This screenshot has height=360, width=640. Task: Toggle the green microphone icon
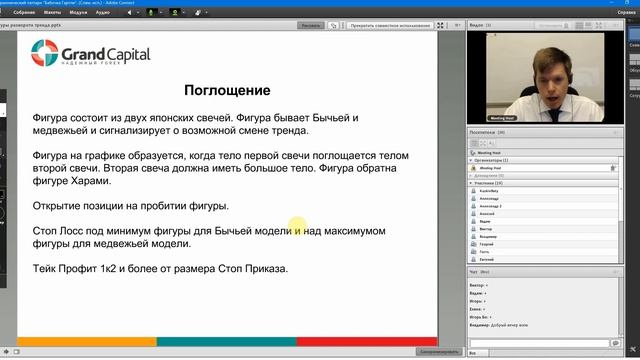point(151,13)
